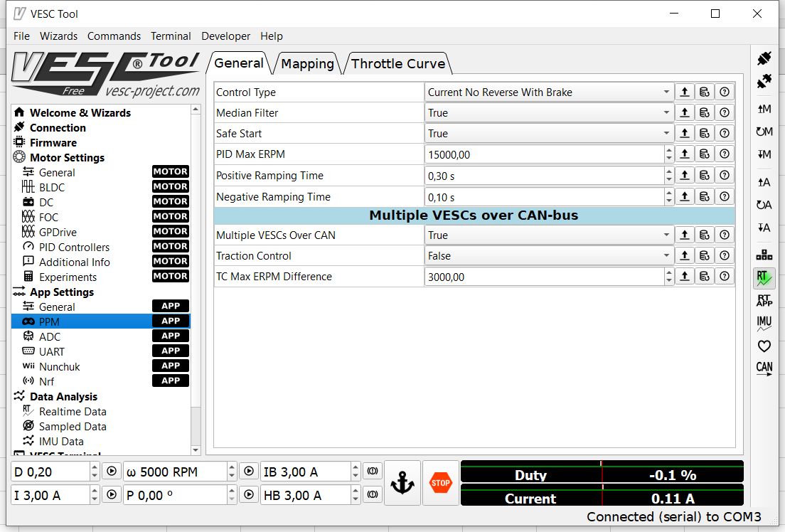
Task: Switch to the Mapping tab
Action: [307, 63]
